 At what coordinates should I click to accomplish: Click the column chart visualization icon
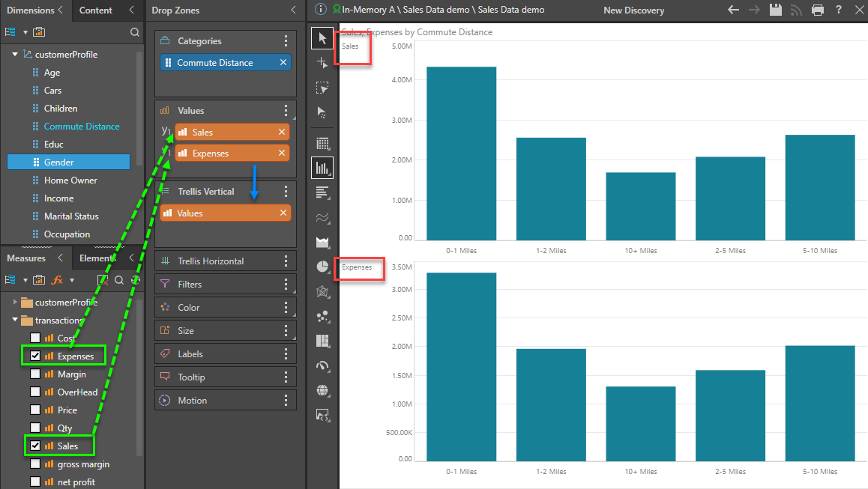coord(322,168)
